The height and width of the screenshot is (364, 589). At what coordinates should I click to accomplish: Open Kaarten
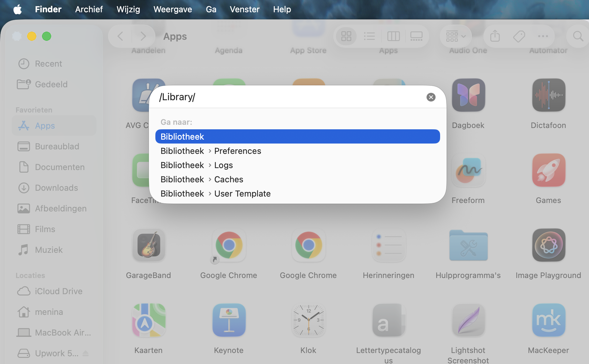tap(148, 320)
